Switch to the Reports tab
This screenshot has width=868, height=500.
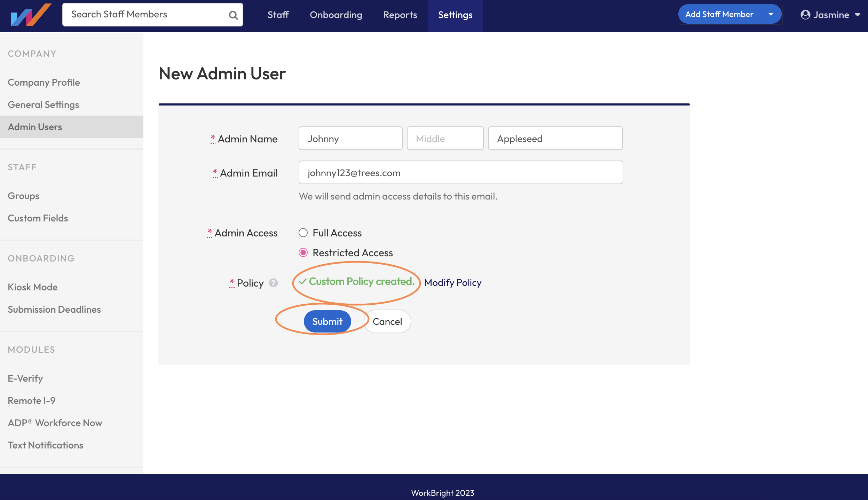(x=400, y=15)
